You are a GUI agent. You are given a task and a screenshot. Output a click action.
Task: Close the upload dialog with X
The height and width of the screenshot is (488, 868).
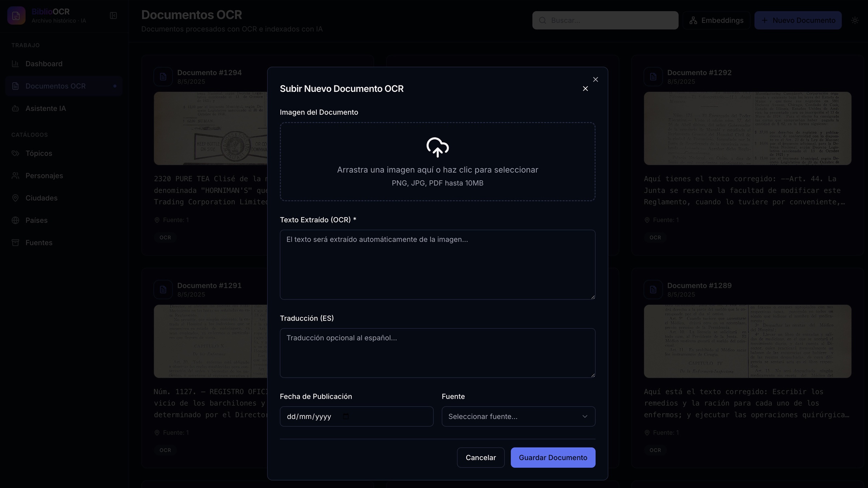(585, 89)
